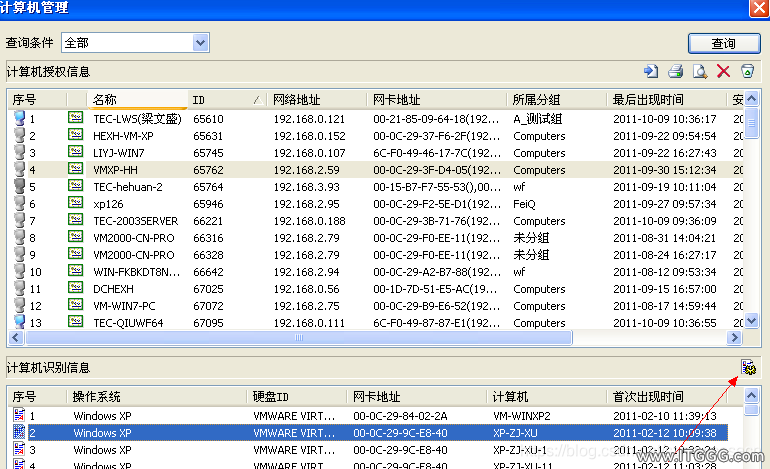Sort by 硬盘ID column header
This screenshot has width=770, height=469.
297,396
